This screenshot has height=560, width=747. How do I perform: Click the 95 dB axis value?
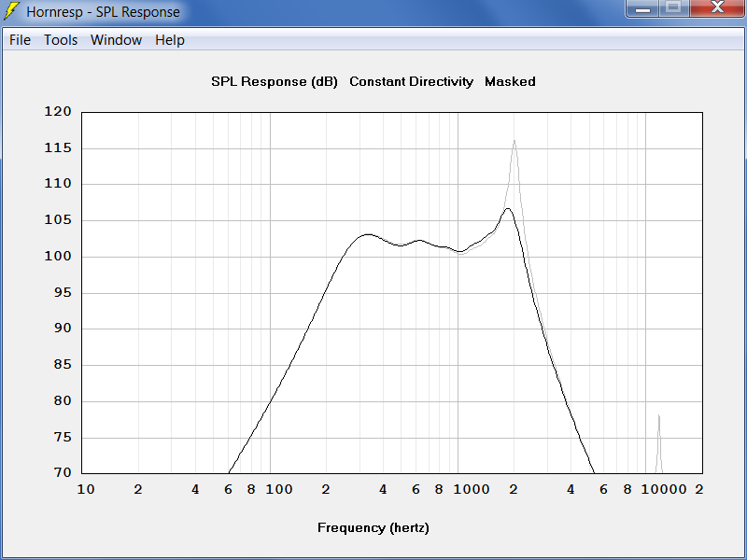click(63, 292)
